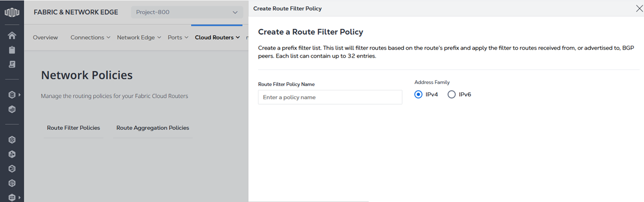This screenshot has height=202, width=644.
Task: Open the clipboard icon in the sidebar
Action: [12, 50]
